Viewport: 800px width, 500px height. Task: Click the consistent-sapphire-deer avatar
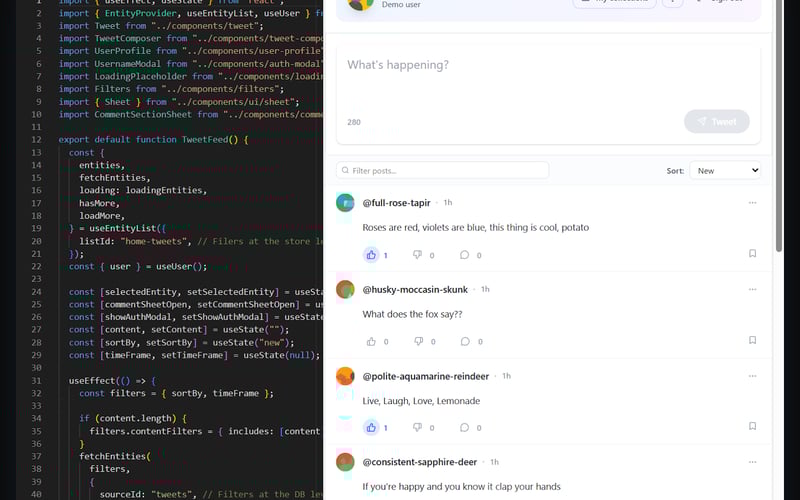(x=345, y=462)
